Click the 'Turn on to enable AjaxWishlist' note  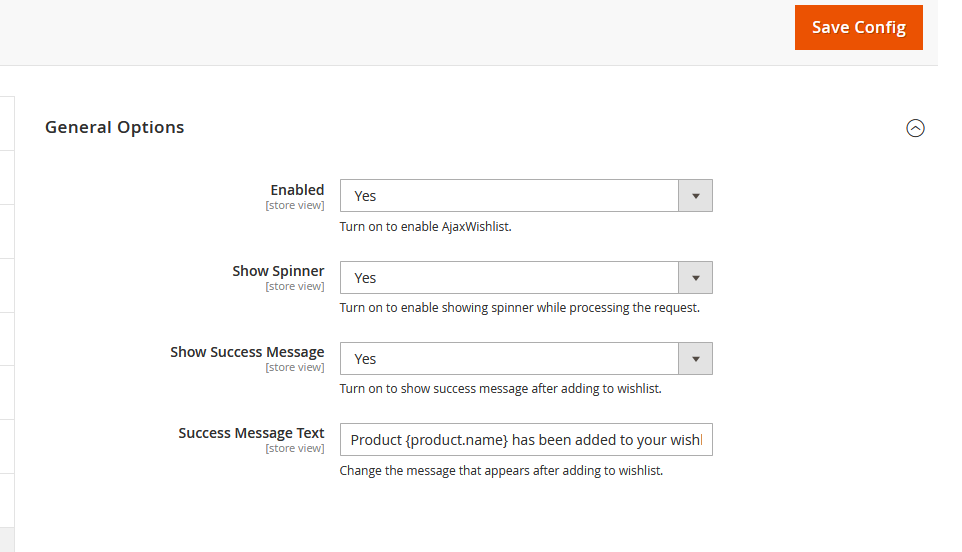click(426, 226)
